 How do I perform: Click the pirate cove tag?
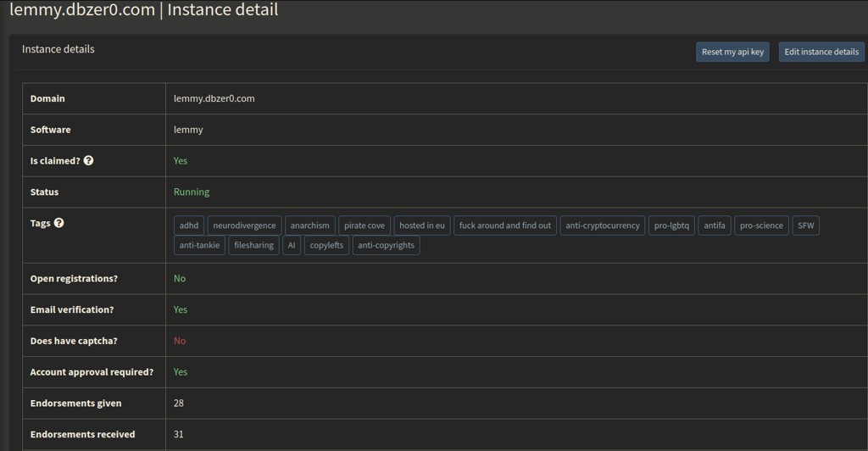(x=364, y=225)
